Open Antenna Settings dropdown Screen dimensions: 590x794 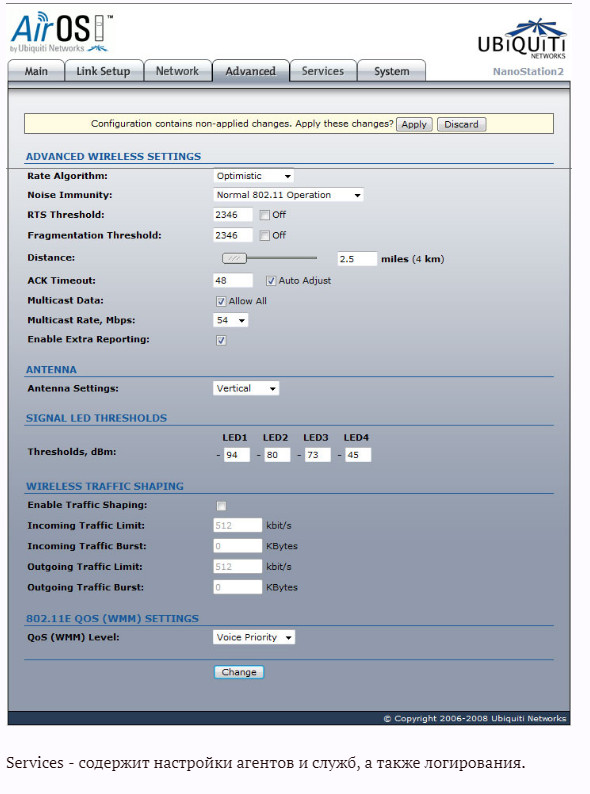246,388
